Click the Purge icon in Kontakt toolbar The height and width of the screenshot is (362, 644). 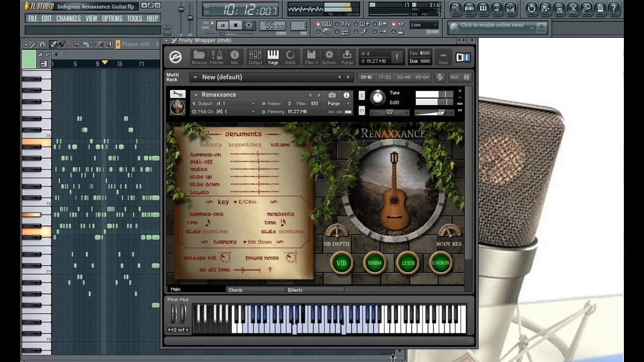pos(347,57)
